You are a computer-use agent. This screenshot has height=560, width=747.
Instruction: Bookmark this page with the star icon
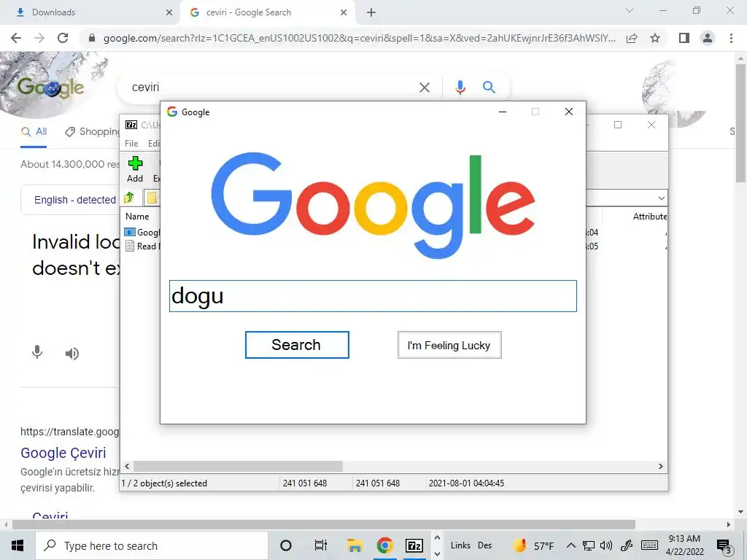[x=655, y=38]
